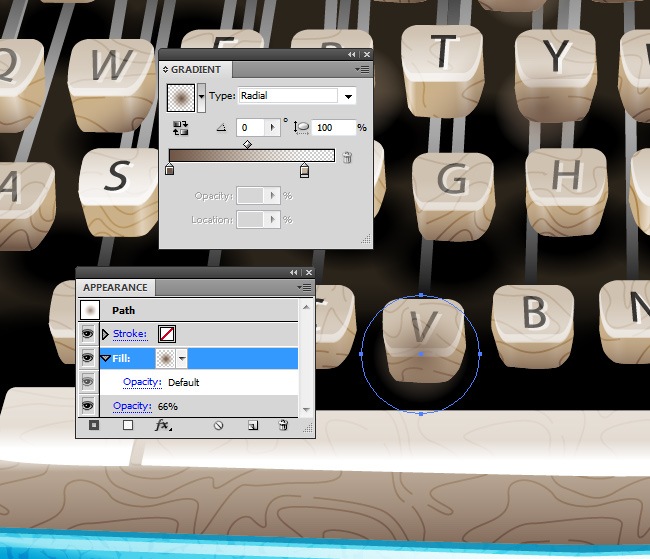Click Add New Stroke icon in Appearance
This screenshot has height=559, width=650.
pyautogui.click(x=94, y=425)
